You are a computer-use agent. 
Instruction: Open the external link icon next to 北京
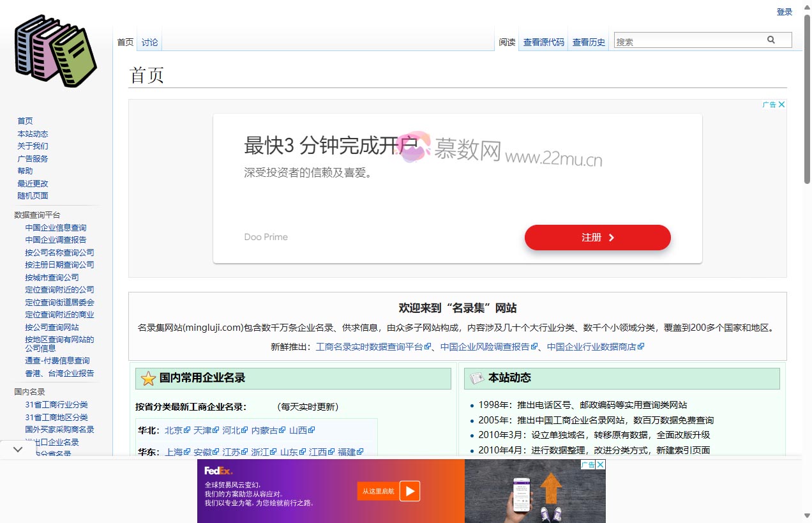point(187,430)
